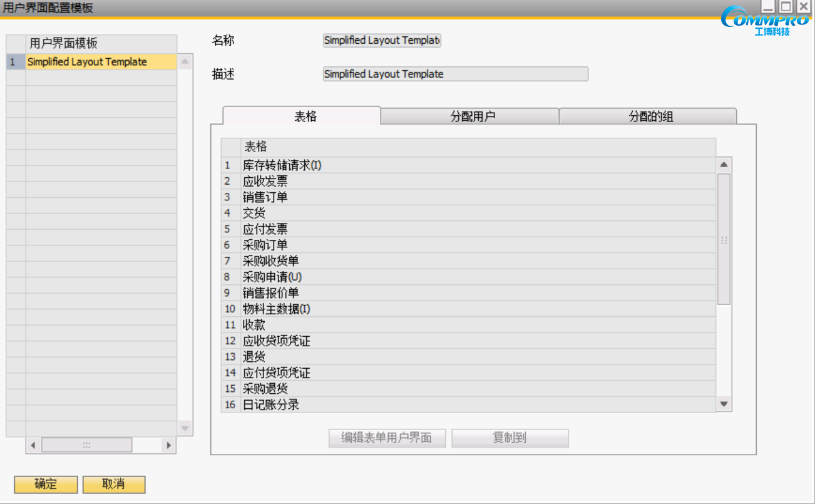Screen dimensions: 815x504
Task: Click the 描述 input field
Action: [455, 74]
